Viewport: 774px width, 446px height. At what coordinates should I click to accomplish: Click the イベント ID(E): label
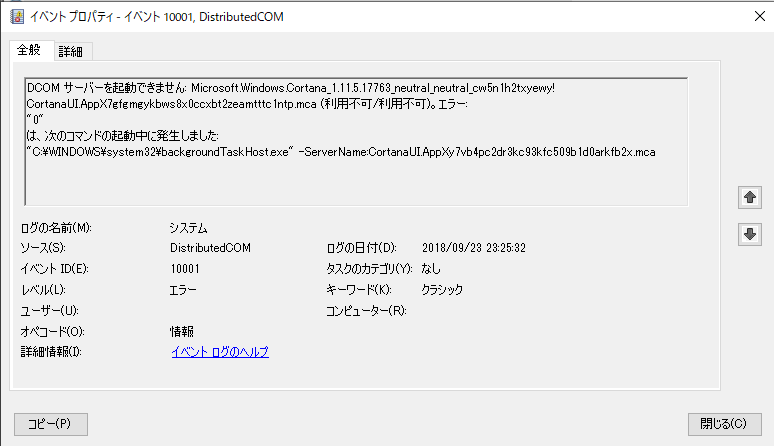click(54, 269)
